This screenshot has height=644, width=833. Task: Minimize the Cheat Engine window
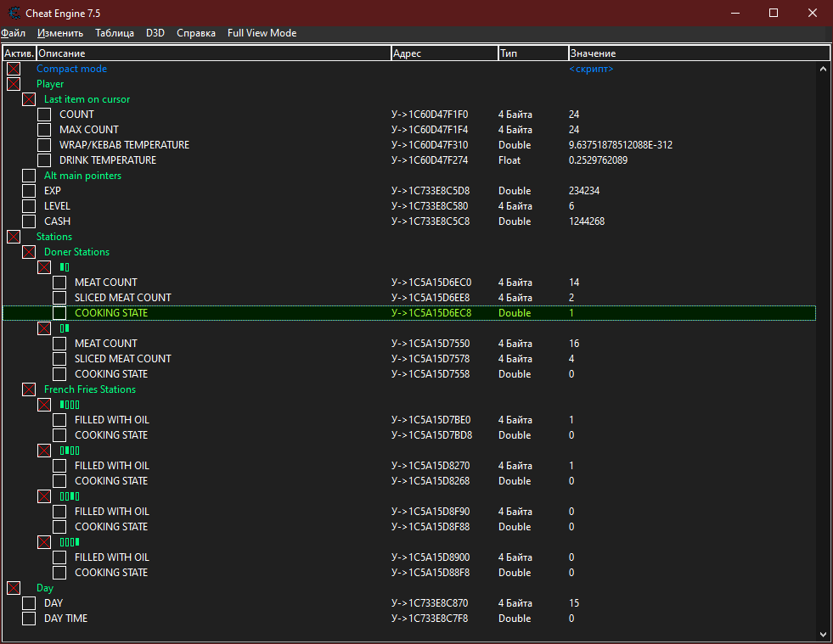coord(735,14)
